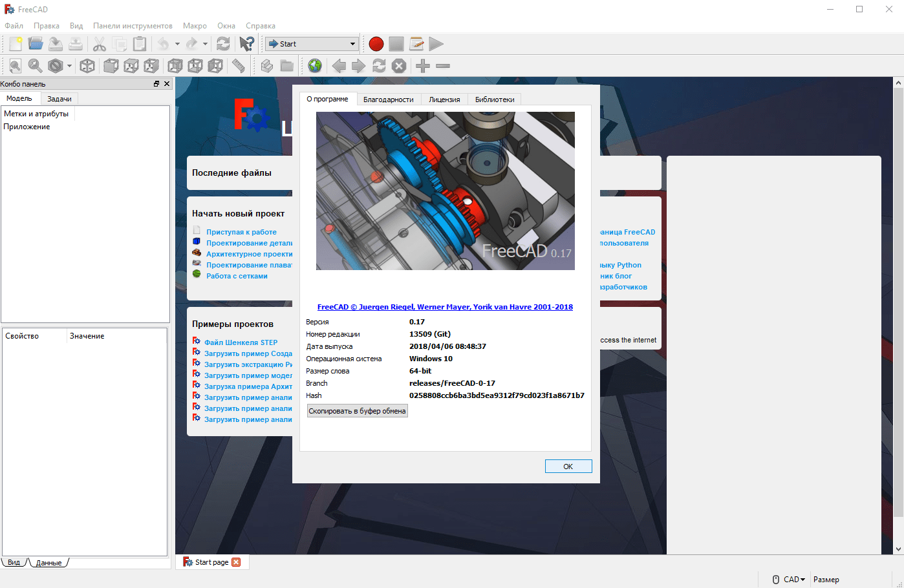The image size is (904, 588).
Task: Click the Fit selection magnifier icon
Action: (x=35, y=66)
